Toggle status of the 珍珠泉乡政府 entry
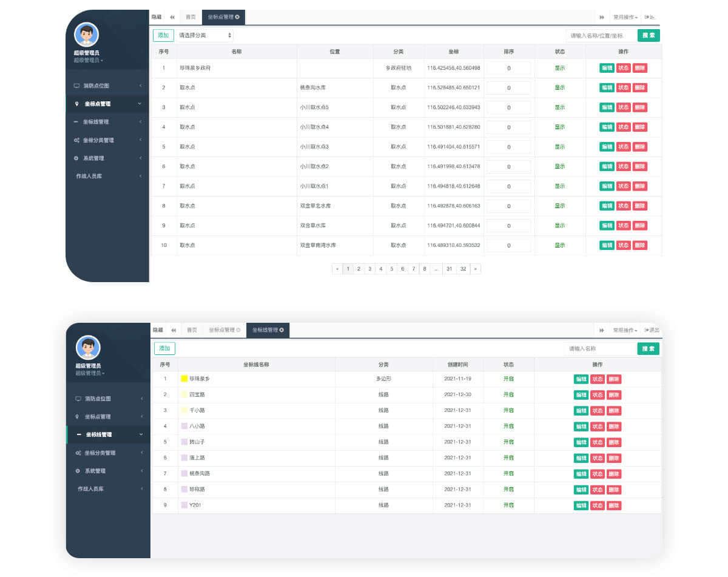 pyautogui.click(x=623, y=68)
